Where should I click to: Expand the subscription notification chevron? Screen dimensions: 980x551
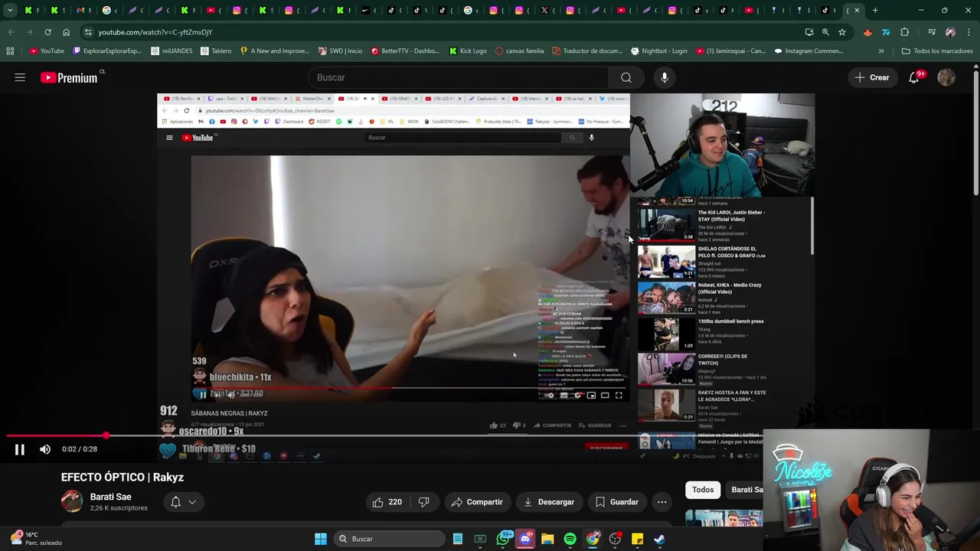192,502
